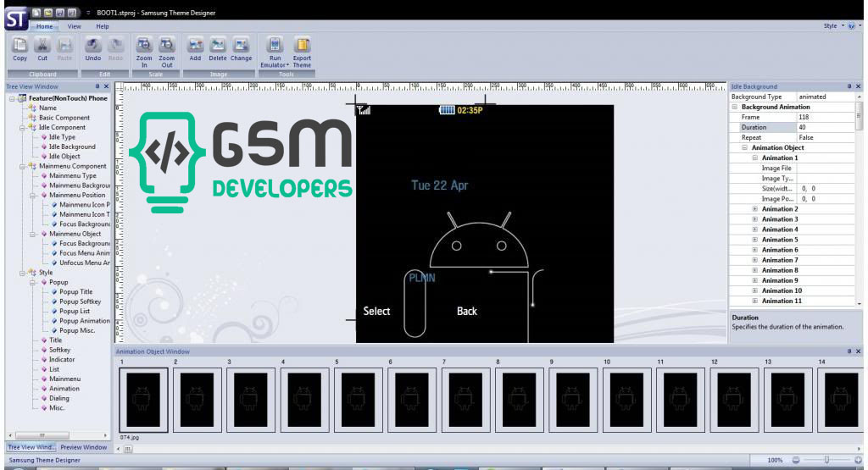
Task: Select animation frame thumbnail 13
Action: coord(787,400)
